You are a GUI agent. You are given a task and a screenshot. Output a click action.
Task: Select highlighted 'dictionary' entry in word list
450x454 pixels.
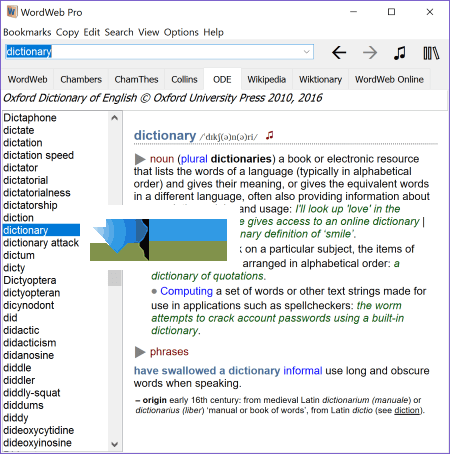tap(41, 230)
